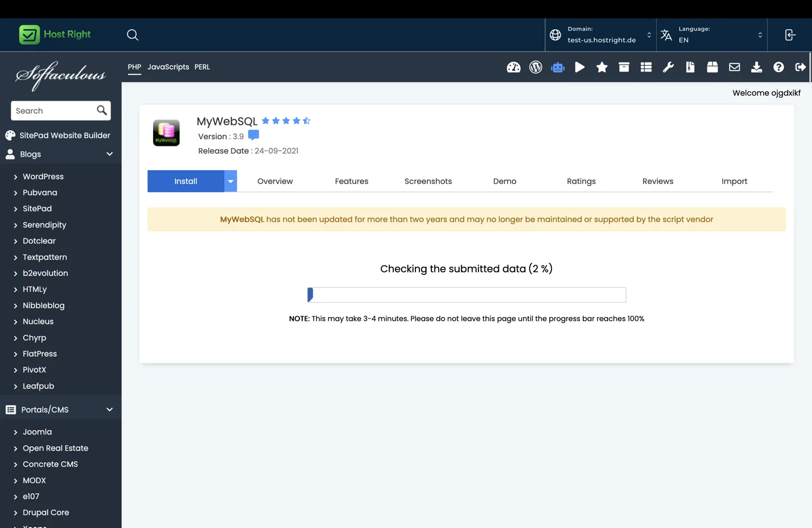Image resolution: width=812 pixels, height=528 pixels.
Task: Switch to the PERL scripts tab
Action: coord(202,67)
